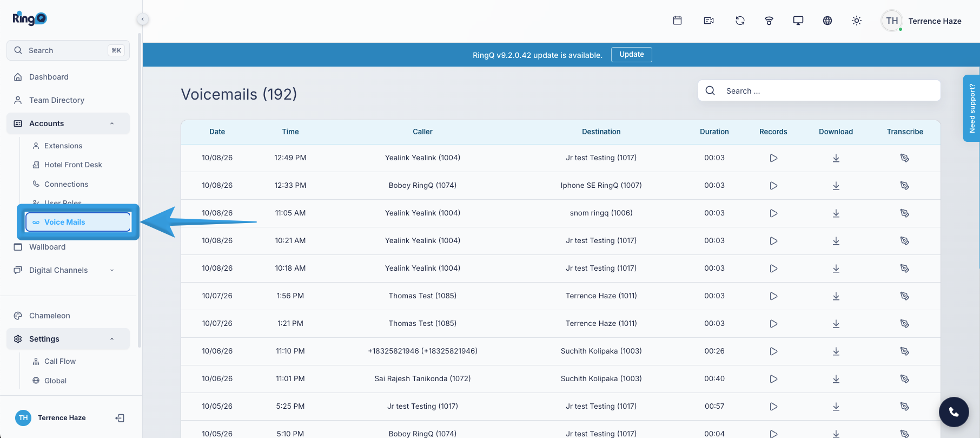Open the floating phone dialer button
This screenshot has width=980, height=438.
[954, 412]
